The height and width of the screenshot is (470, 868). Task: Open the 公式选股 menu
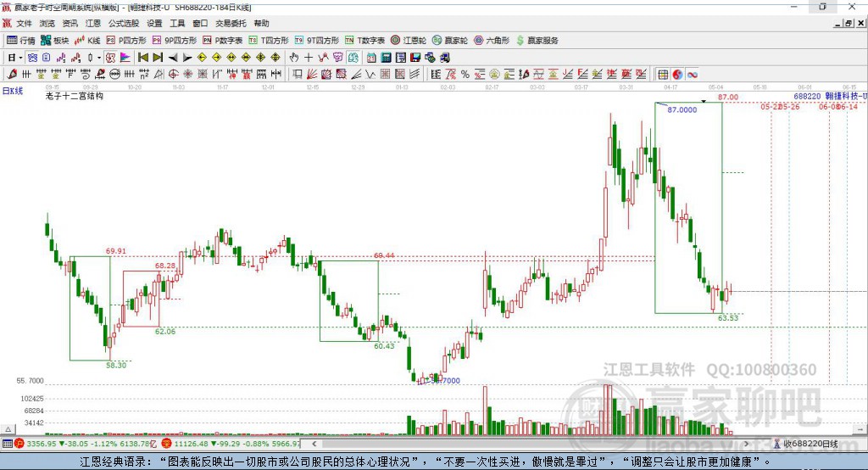(124, 23)
